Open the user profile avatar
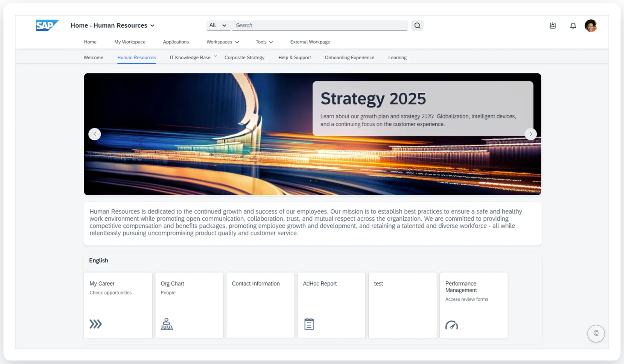Viewport: 624px width, 364px height. click(x=590, y=26)
